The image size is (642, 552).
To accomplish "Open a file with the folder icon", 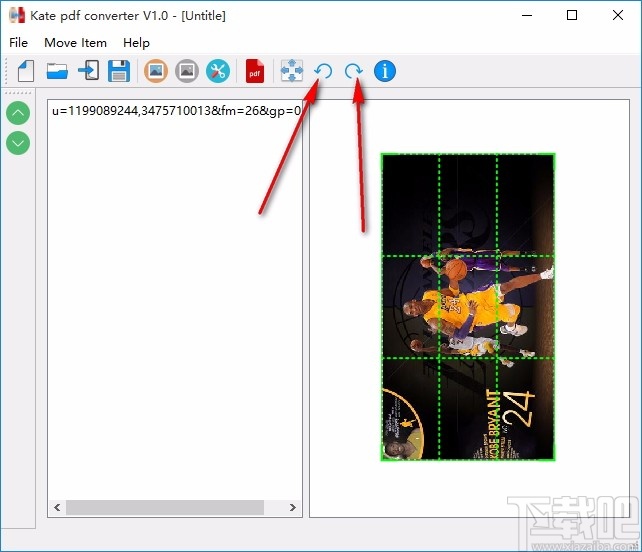I will pos(57,71).
